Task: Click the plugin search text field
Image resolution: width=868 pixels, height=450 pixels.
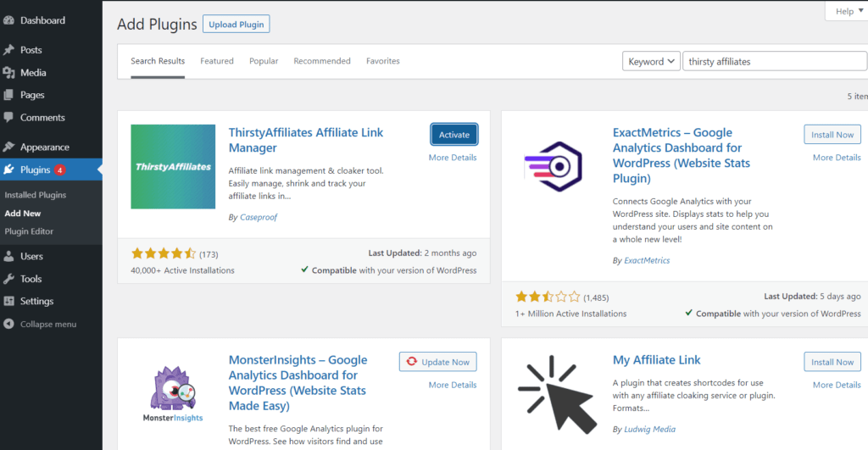Action: tap(773, 61)
